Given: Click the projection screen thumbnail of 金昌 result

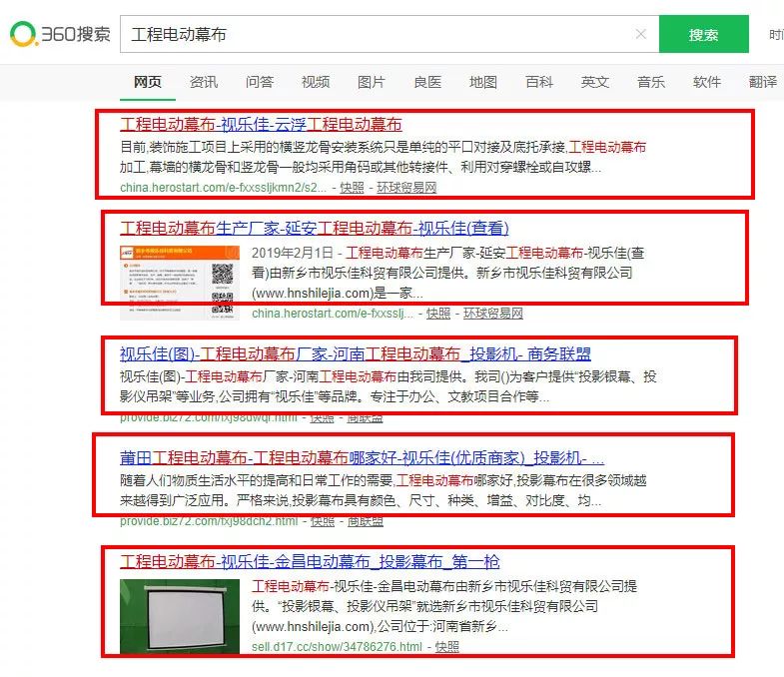Looking at the screenshot, I should [x=180, y=616].
